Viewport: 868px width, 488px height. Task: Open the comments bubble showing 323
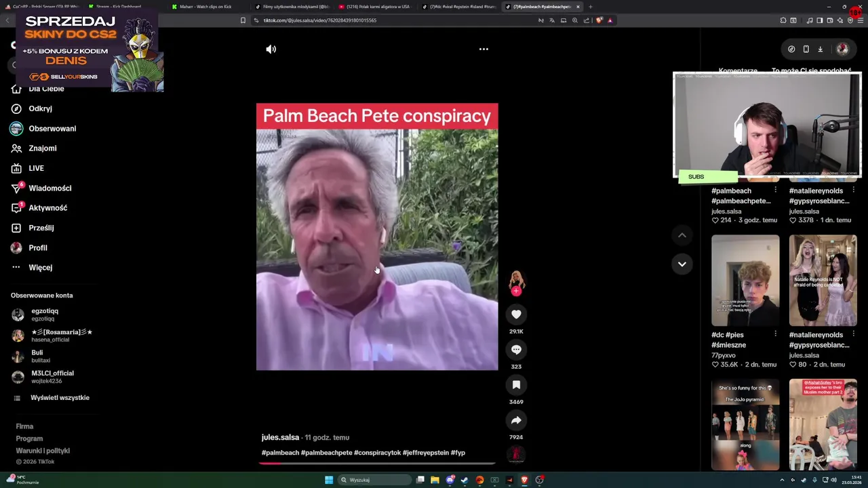[x=516, y=350]
